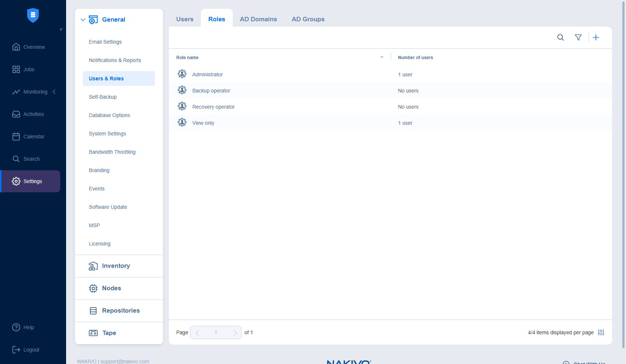The image size is (626, 364).
Task: Click the Role name sort arrow
Action: pyautogui.click(x=382, y=57)
